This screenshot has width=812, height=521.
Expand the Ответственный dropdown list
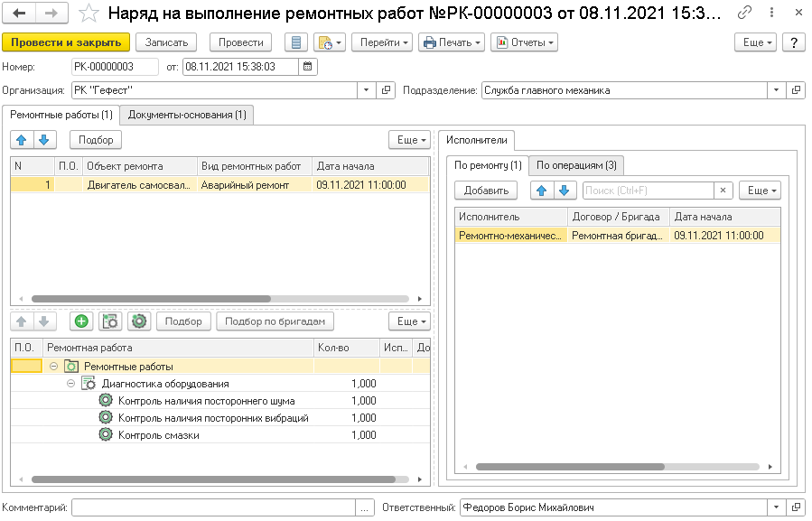click(x=776, y=507)
